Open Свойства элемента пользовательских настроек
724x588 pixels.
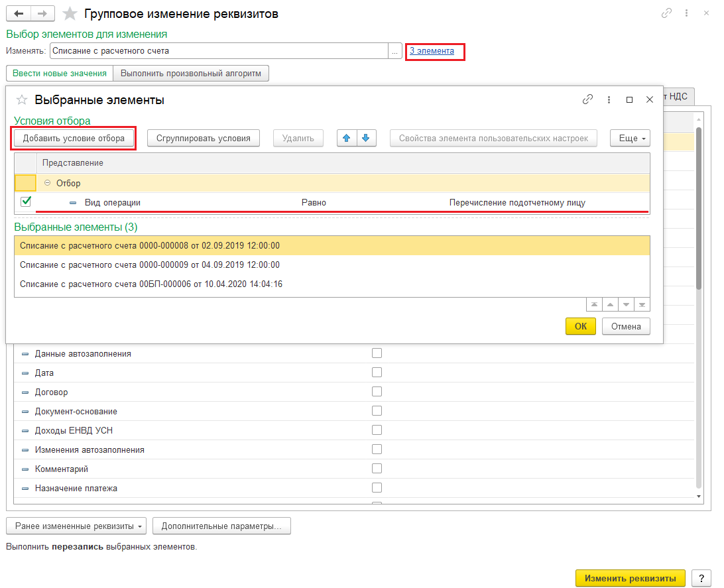pyautogui.click(x=493, y=138)
